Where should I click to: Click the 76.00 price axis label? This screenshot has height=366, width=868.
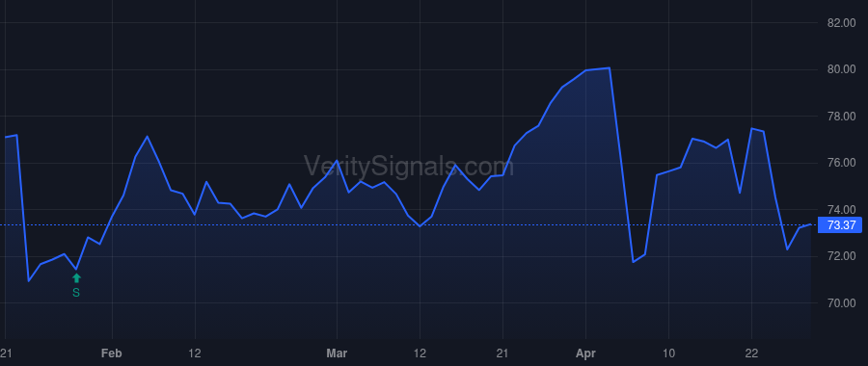841,163
